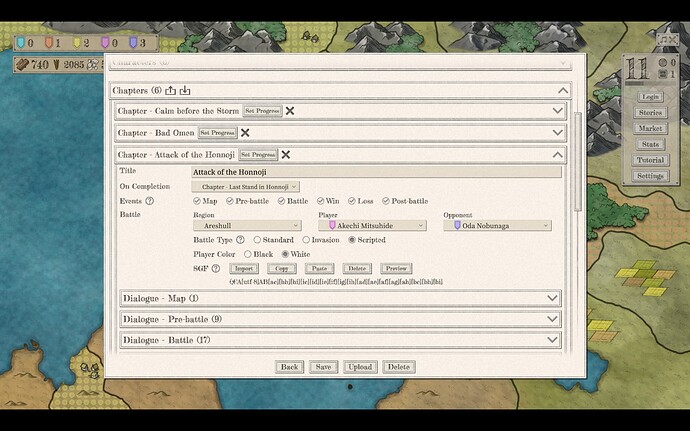This screenshot has width=690, height=431.
Task: Open the Opponent dropdown showing Oda Nobunaga
Action: [x=497, y=226]
